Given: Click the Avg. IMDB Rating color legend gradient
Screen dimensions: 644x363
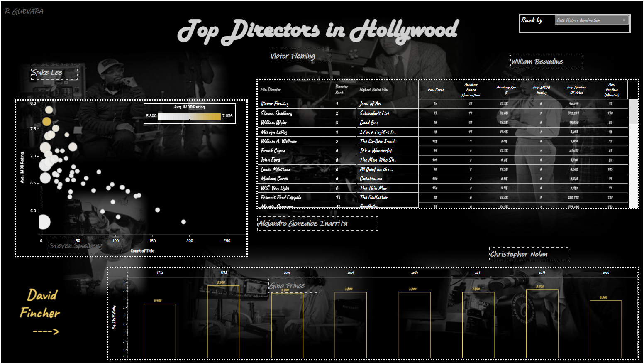Looking at the screenshot, I should tap(189, 117).
